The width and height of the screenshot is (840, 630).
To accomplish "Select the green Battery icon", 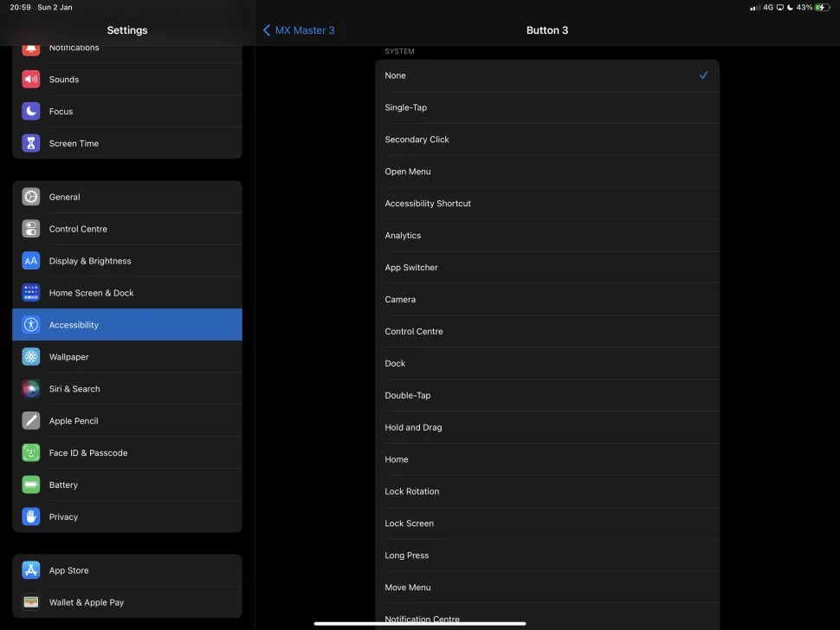I will click(x=30, y=484).
